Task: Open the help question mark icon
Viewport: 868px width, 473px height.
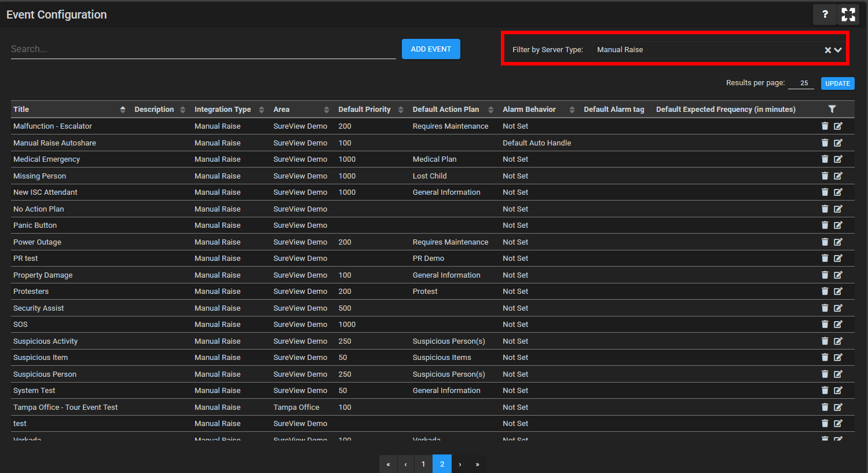Action: point(825,14)
